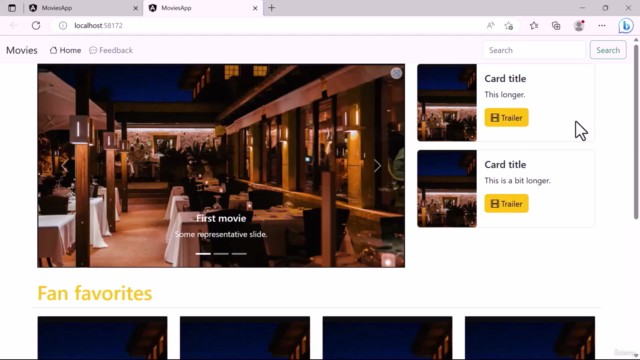The image size is (640, 360).
Task: Click 'First movie' carousel caption
Action: [x=221, y=218]
